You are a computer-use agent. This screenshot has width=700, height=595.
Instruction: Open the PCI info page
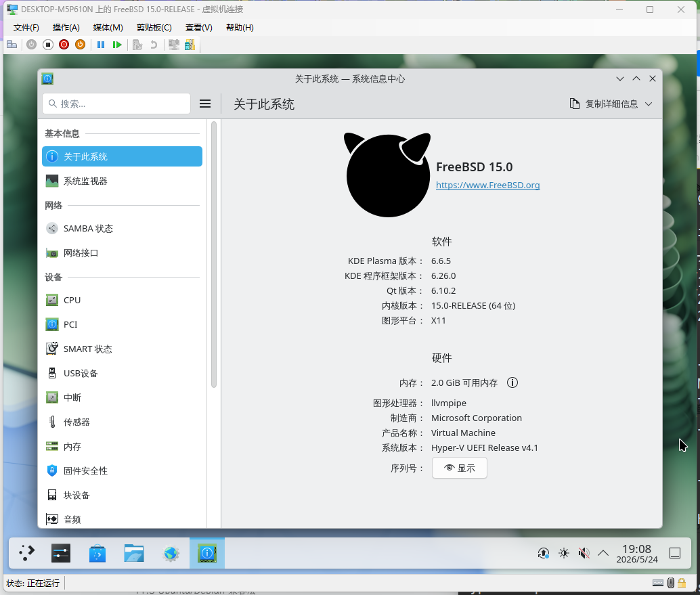click(122, 324)
